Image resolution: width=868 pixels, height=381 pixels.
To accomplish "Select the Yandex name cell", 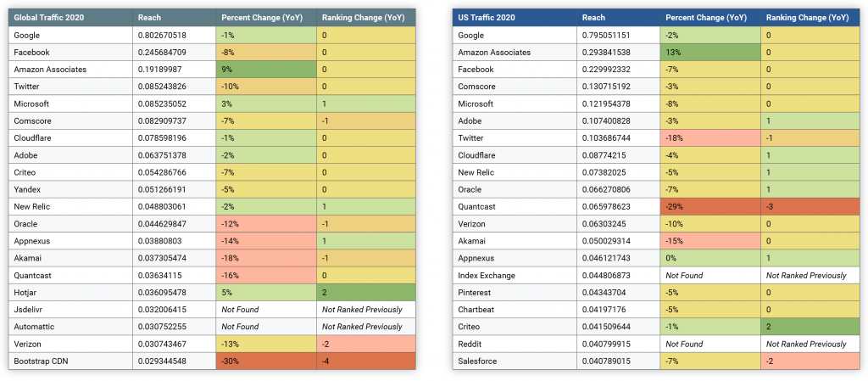I will tap(70, 189).
